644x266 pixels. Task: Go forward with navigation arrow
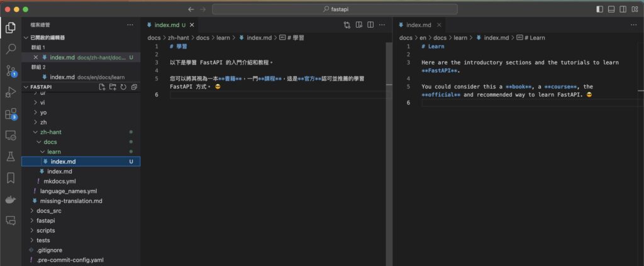tap(203, 9)
